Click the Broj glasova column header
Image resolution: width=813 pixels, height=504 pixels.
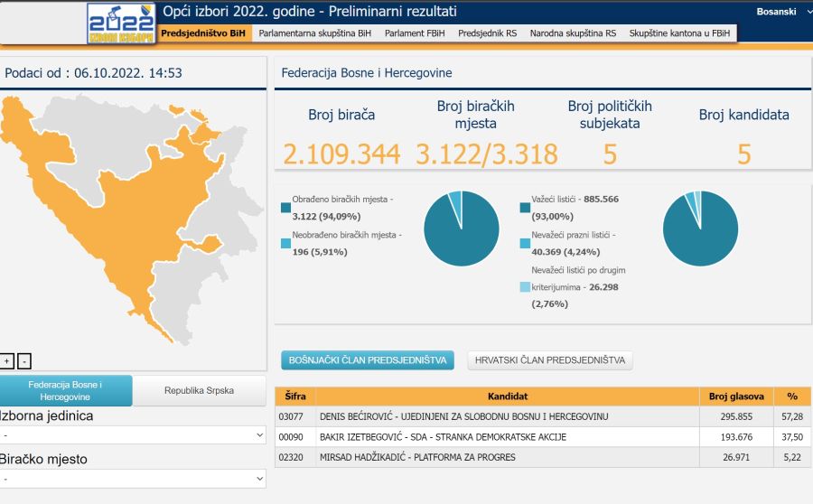pos(736,397)
